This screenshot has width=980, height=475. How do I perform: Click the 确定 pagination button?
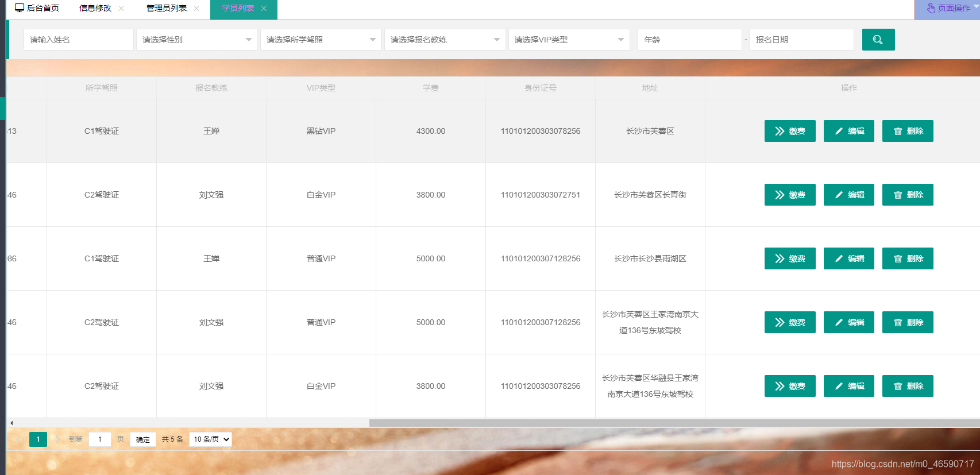coord(143,439)
